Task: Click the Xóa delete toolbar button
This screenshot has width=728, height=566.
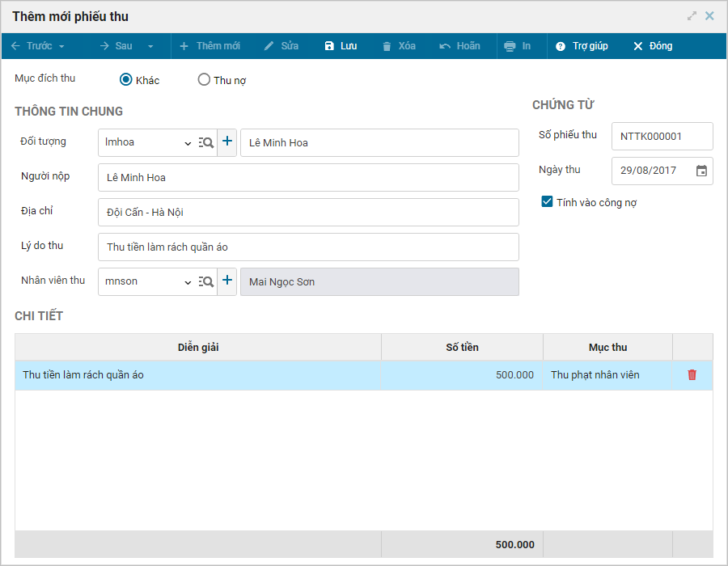Action: click(399, 46)
